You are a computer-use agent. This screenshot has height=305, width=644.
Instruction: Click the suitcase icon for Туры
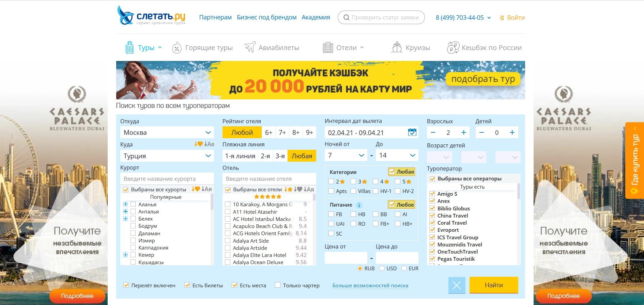(129, 48)
